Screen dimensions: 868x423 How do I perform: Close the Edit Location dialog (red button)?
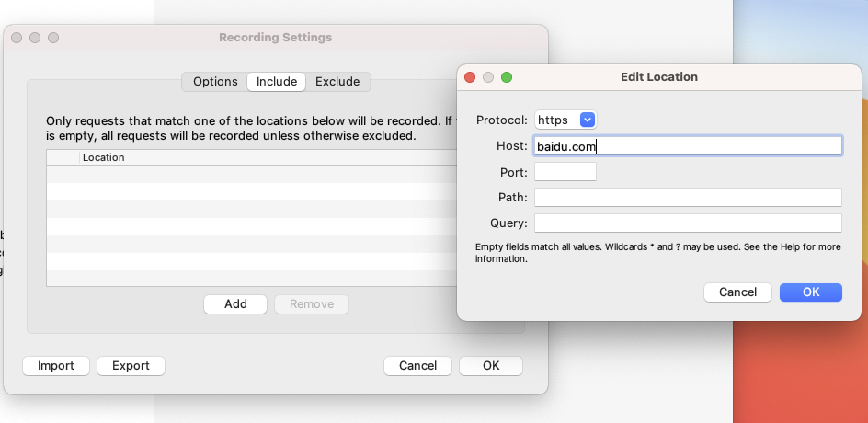click(x=470, y=77)
